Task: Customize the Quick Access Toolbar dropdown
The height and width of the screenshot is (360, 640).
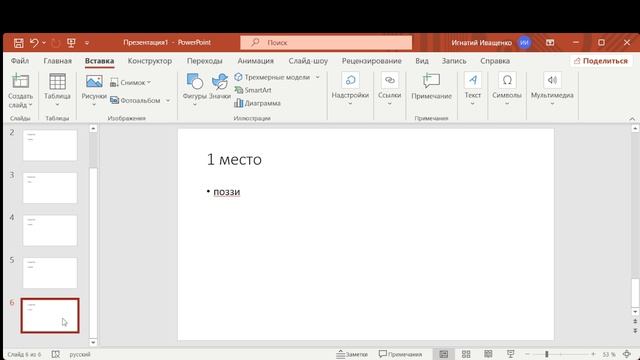Action: pyautogui.click(x=87, y=42)
